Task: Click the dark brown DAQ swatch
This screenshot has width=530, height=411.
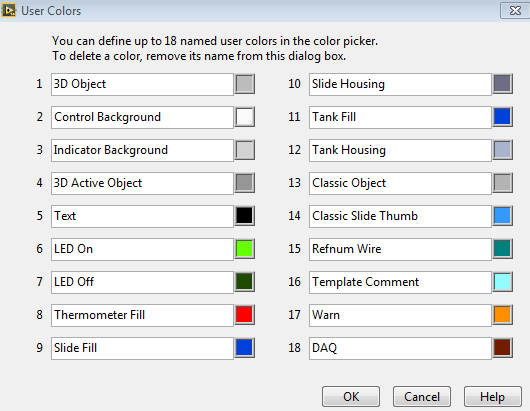Action: pos(502,348)
